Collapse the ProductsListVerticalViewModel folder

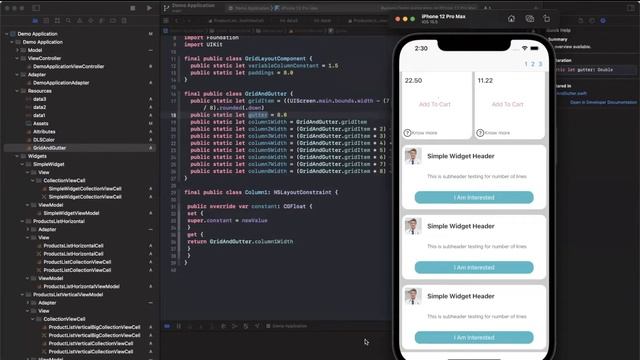point(23,295)
